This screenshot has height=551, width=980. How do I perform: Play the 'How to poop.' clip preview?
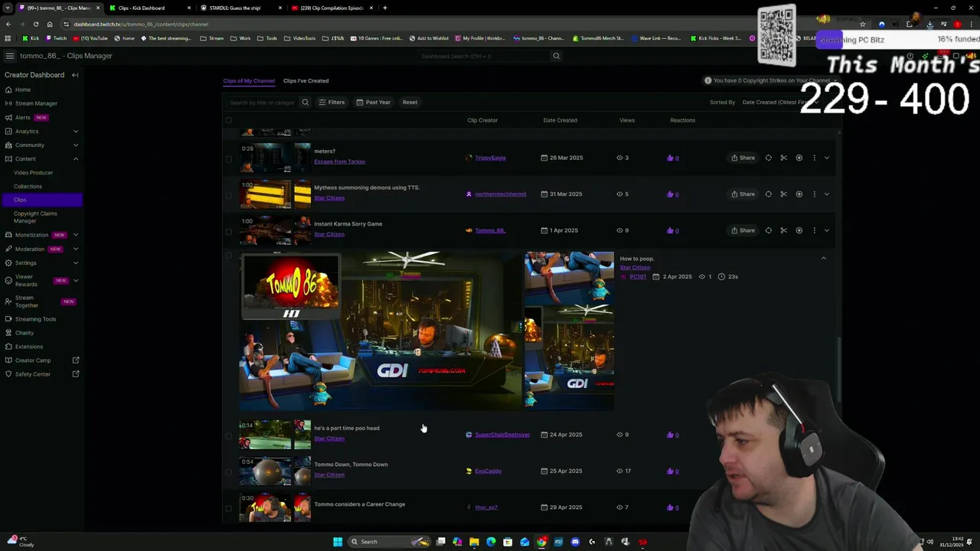[x=426, y=331]
